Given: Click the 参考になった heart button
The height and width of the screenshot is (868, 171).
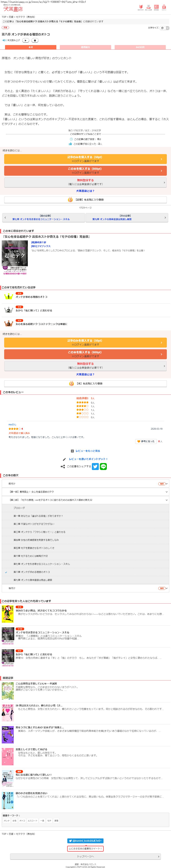Looking at the screenshot, I should [146, 441].
